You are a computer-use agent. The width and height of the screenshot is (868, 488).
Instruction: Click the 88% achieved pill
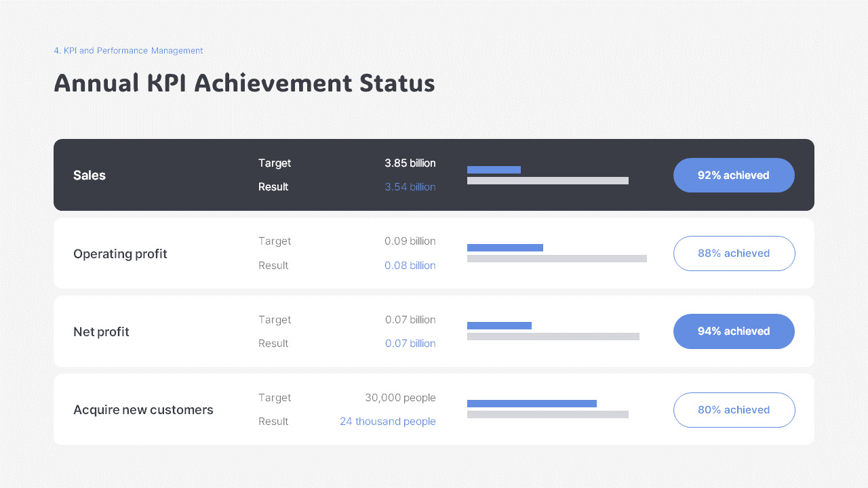coord(734,253)
